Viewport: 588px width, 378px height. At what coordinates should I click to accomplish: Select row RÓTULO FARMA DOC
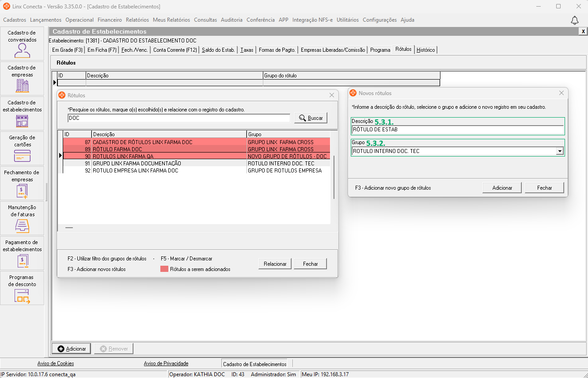(x=197, y=149)
